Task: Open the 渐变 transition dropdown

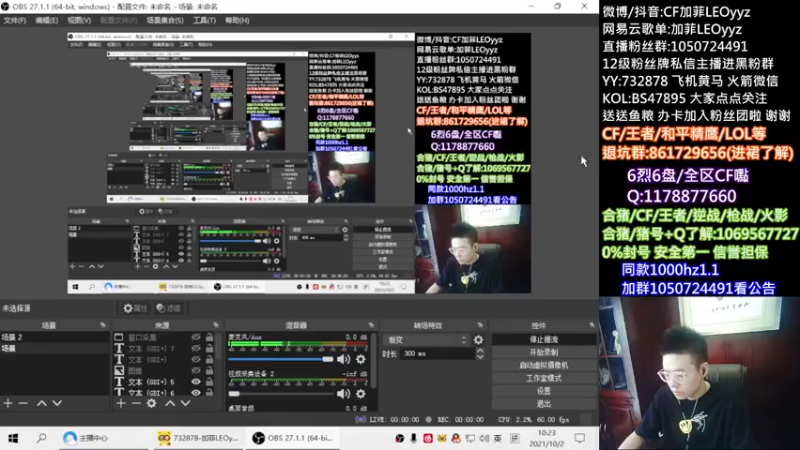Action: 426,340
